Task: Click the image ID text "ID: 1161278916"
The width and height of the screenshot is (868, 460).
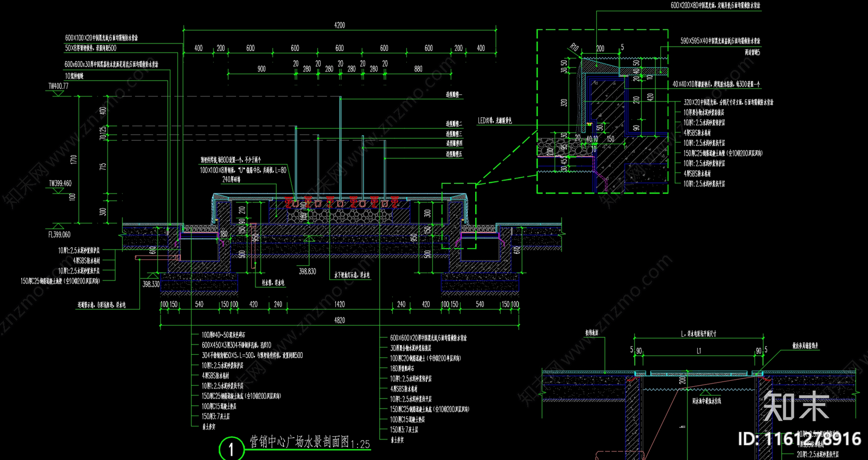Action: click(800, 438)
